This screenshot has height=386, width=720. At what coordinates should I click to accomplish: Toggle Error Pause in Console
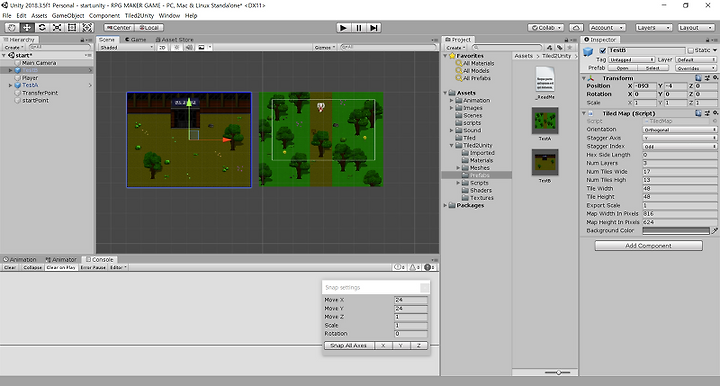[93, 267]
